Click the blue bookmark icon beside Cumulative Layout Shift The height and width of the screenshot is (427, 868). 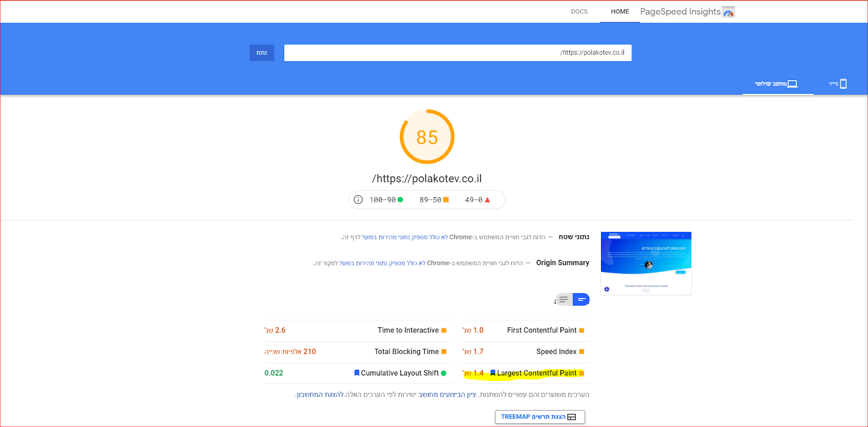click(356, 373)
